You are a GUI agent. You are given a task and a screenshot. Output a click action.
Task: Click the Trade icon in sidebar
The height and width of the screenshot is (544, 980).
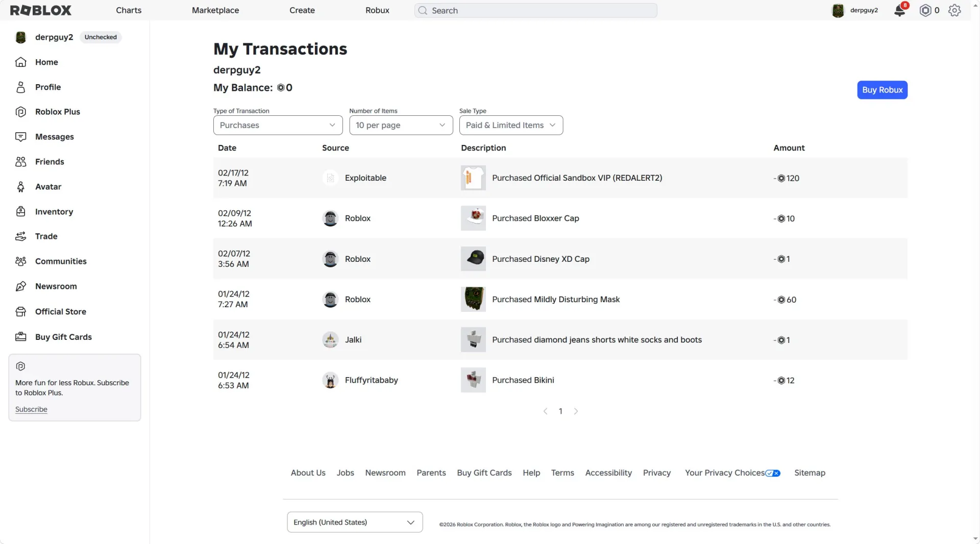[21, 236]
